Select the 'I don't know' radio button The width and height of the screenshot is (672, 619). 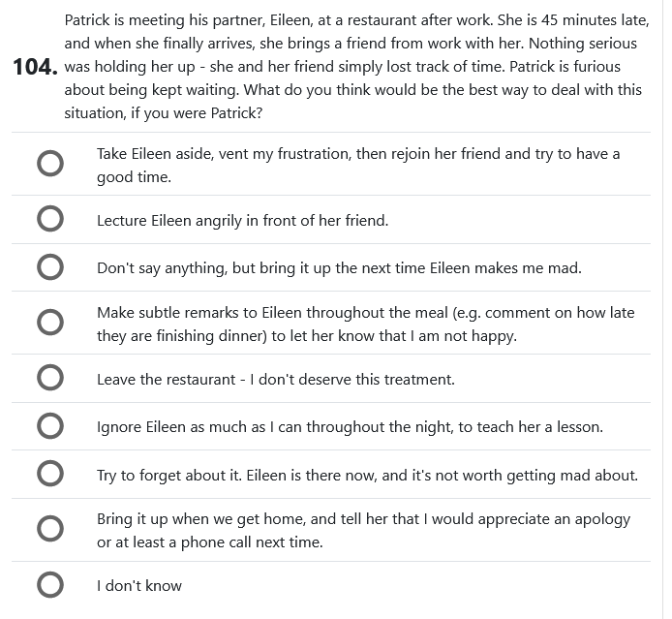pyautogui.click(x=50, y=585)
